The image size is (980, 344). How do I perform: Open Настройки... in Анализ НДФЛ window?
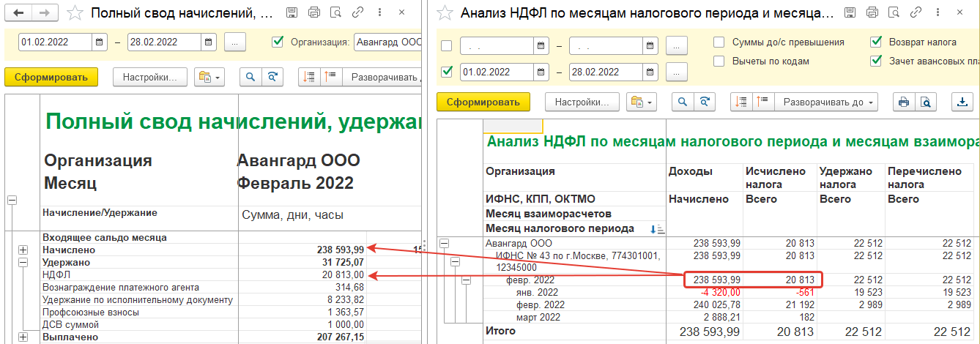tap(582, 102)
